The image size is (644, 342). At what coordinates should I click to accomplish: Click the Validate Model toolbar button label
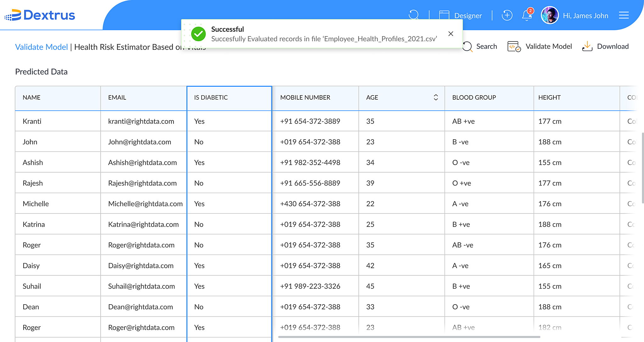tap(549, 46)
